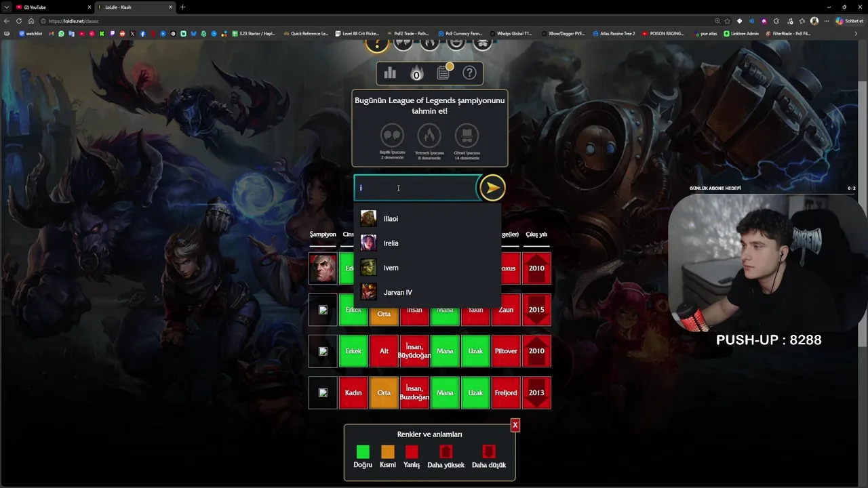Choose Irelia from the suggestion list
The width and height of the screenshot is (868, 488).
click(x=427, y=243)
